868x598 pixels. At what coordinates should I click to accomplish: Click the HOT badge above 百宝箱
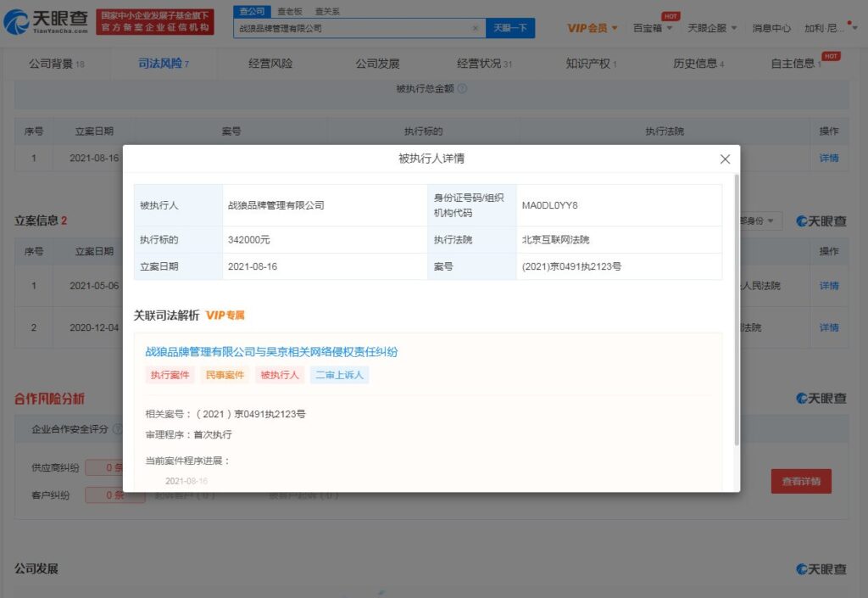click(x=671, y=16)
